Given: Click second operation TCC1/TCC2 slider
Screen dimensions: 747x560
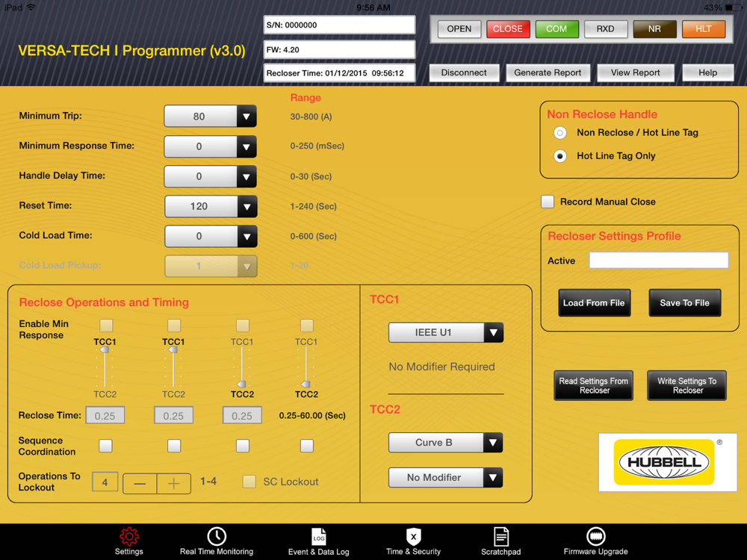Looking at the screenshot, I should [173, 367].
